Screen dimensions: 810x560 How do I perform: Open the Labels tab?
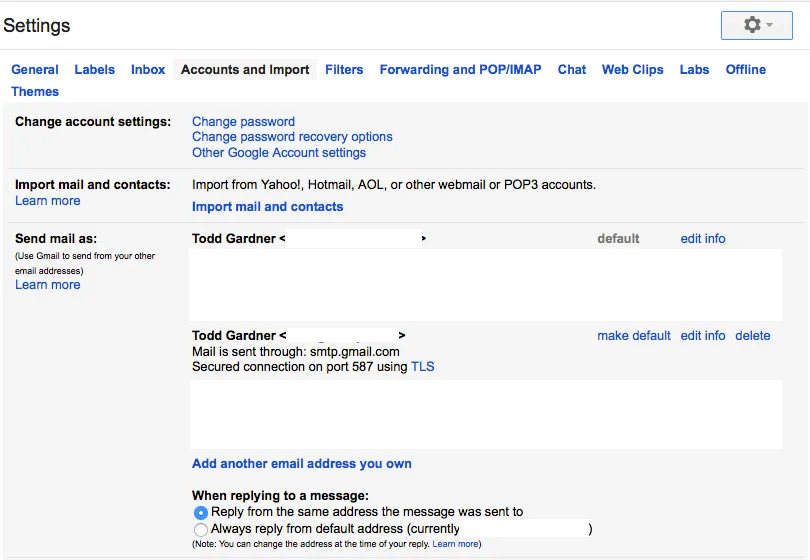click(95, 70)
